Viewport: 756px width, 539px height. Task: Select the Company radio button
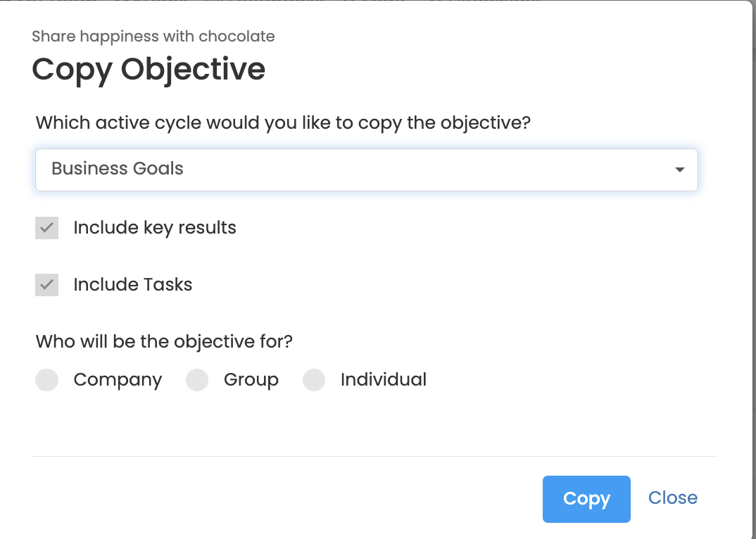[47, 380]
